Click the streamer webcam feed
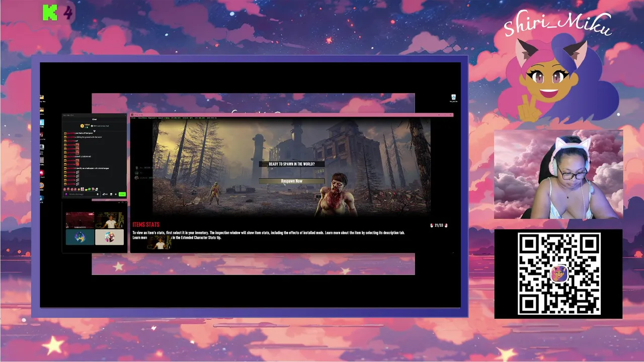This screenshot has height=362, width=644. point(558,174)
